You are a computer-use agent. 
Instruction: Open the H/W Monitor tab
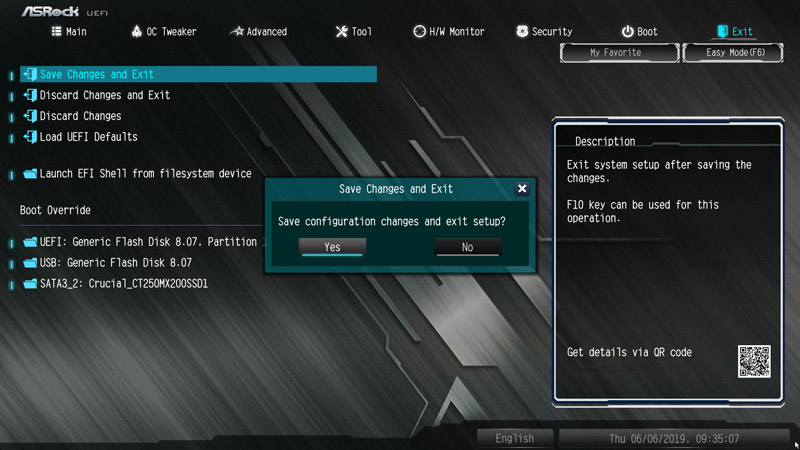pyautogui.click(x=448, y=32)
